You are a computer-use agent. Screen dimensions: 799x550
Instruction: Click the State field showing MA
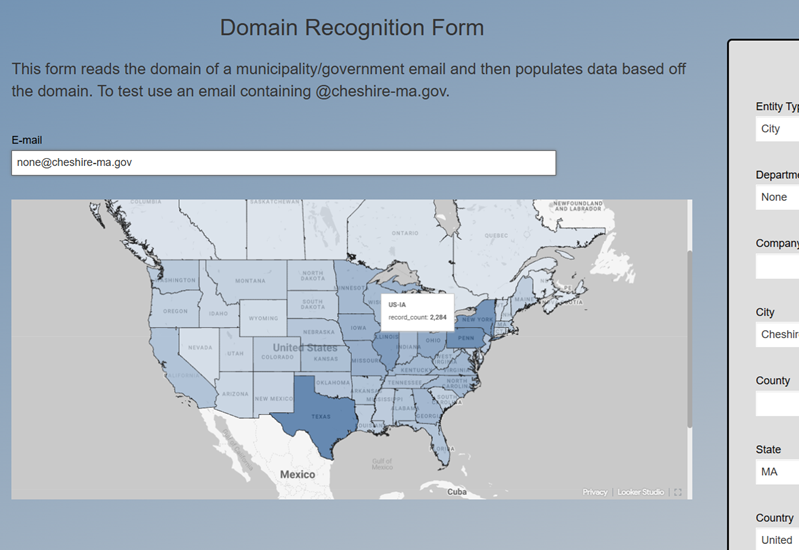click(x=778, y=471)
